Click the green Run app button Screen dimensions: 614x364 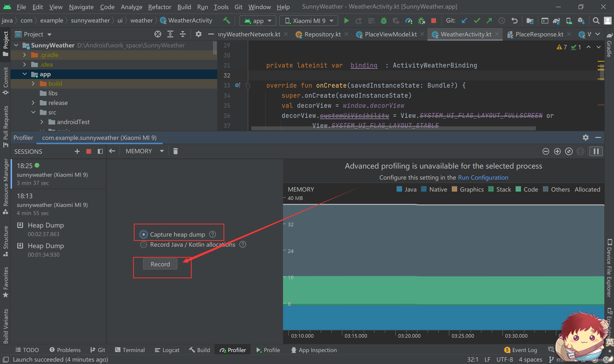346,21
